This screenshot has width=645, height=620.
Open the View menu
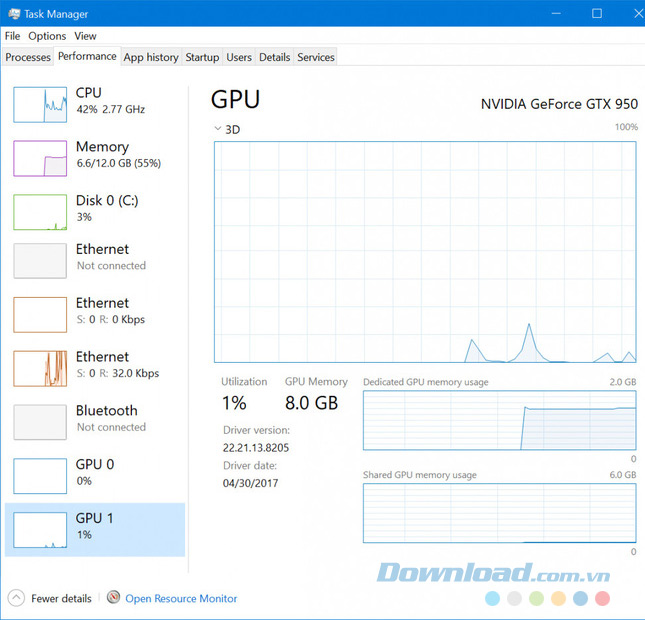tap(85, 36)
